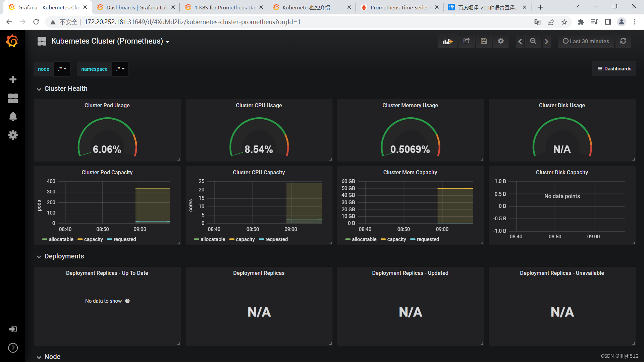Open the Dashboards grid icon in sidebar
Viewport: 644px width, 362px height.
(13, 98)
